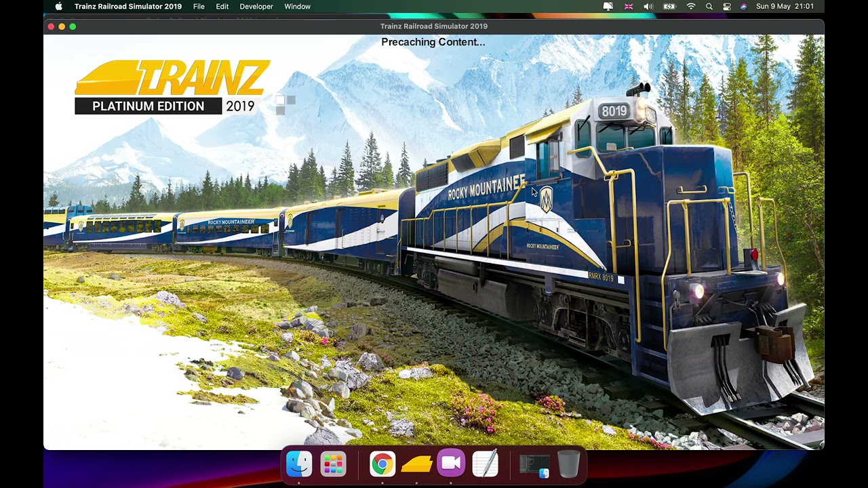Open the Trainz Railroad Simulator 2019 app menu
This screenshot has height=488, width=868.
tap(128, 7)
